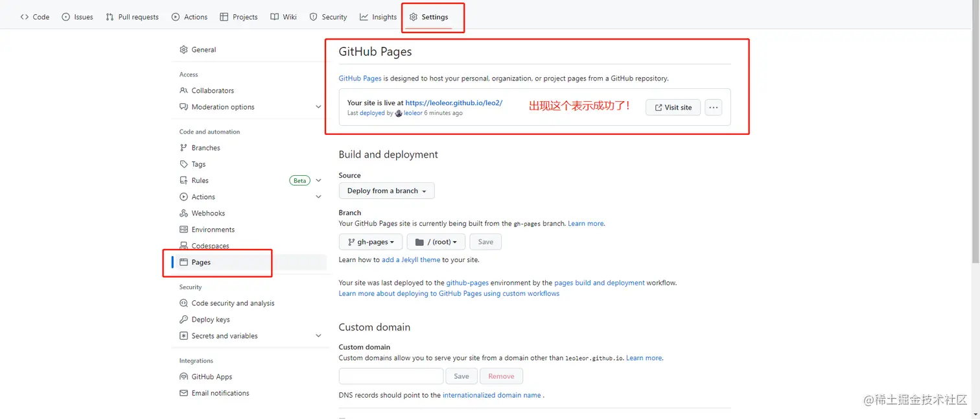Click the Visit site button
The width and height of the screenshot is (980, 419).
click(x=673, y=107)
